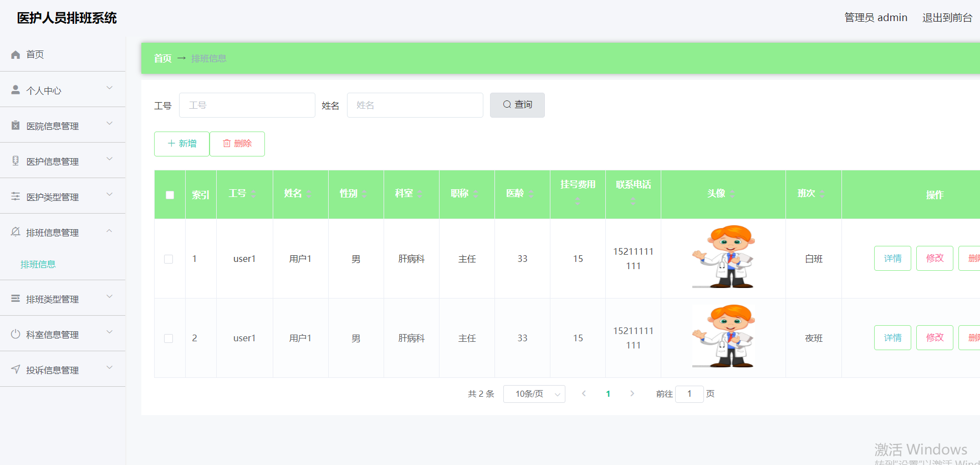
Task: Click the sort arrows on the 性别 column
Action: pyautogui.click(x=364, y=194)
